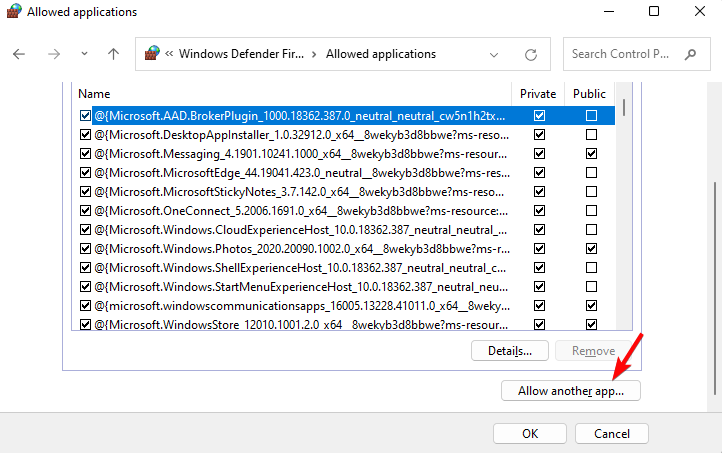This screenshot has height=453, width=722.
Task: Enable Public for Microsoft.DesktopAppInstaller
Action: [x=591, y=134]
